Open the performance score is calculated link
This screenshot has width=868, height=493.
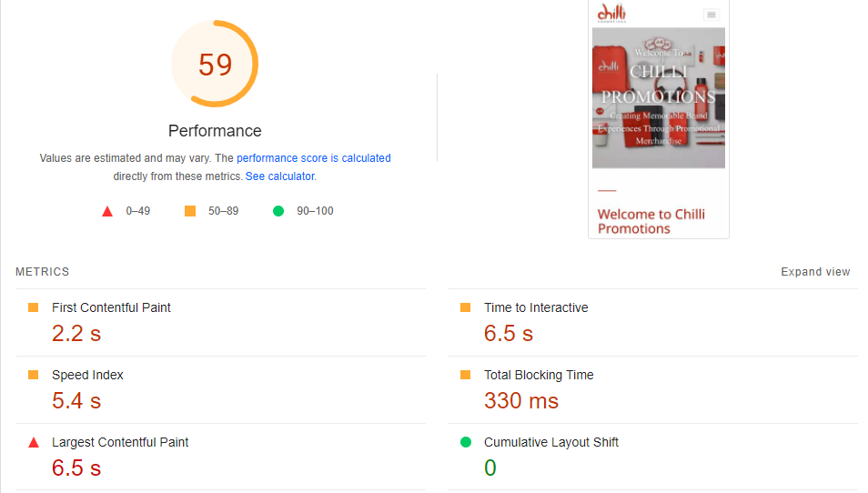[x=313, y=158]
